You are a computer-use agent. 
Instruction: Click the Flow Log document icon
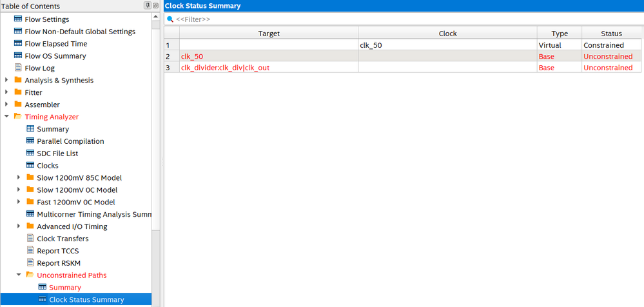pos(18,68)
